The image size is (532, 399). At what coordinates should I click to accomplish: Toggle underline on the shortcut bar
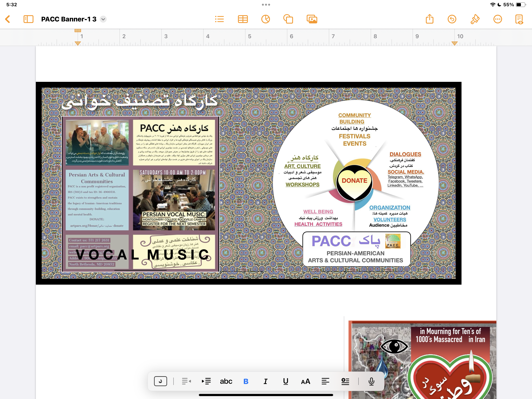click(x=285, y=381)
